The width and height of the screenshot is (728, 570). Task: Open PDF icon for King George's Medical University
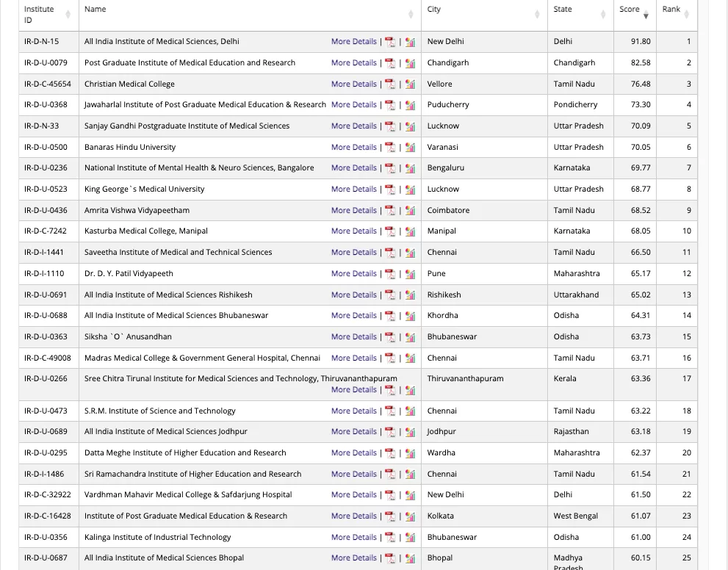click(390, 190)
